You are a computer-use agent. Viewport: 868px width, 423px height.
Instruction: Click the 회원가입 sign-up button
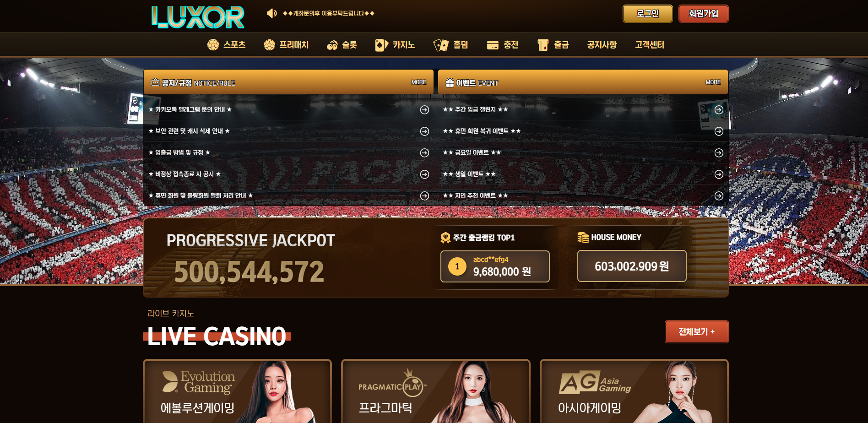(x=703, y=14)
